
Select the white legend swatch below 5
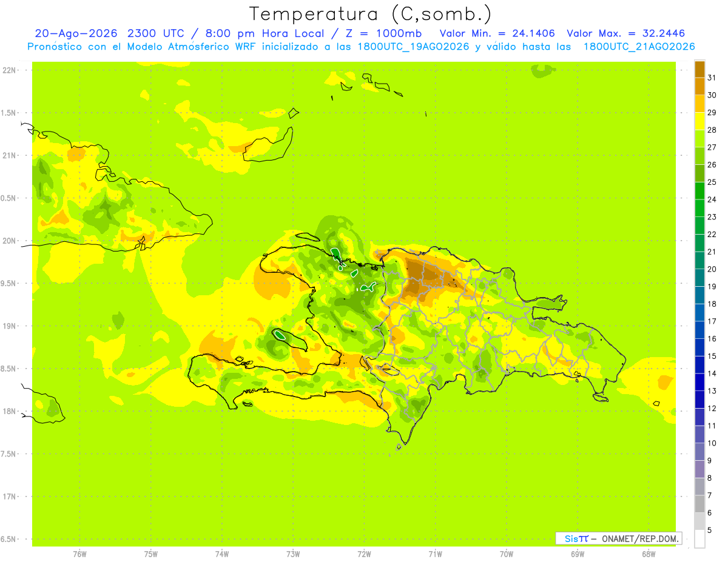[x=699, y=538]
